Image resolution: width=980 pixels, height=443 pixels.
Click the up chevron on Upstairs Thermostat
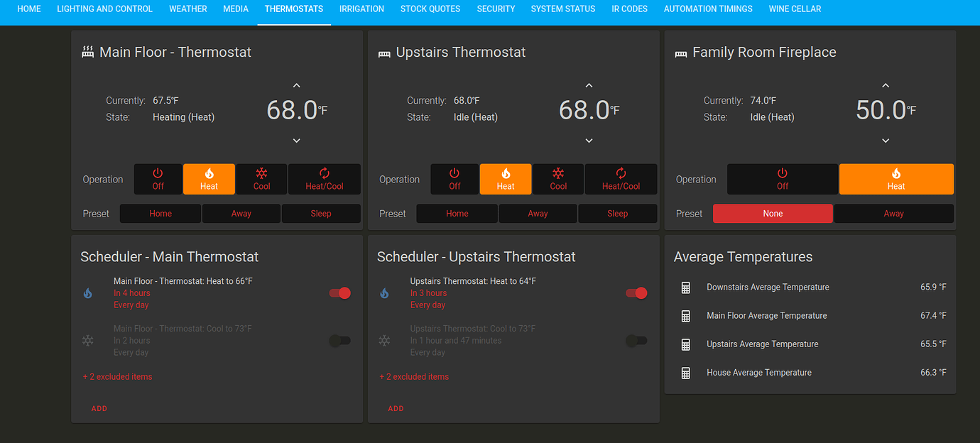click(589, 85)
